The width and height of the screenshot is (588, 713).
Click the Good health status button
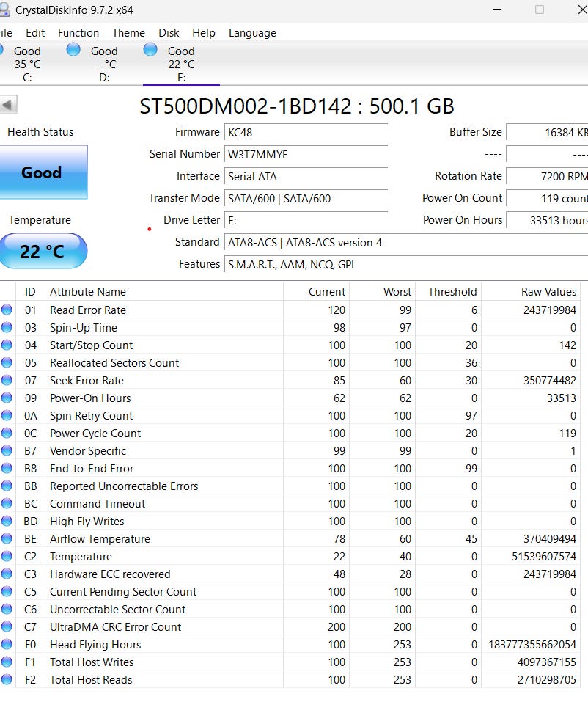click(x=42, y=172)
